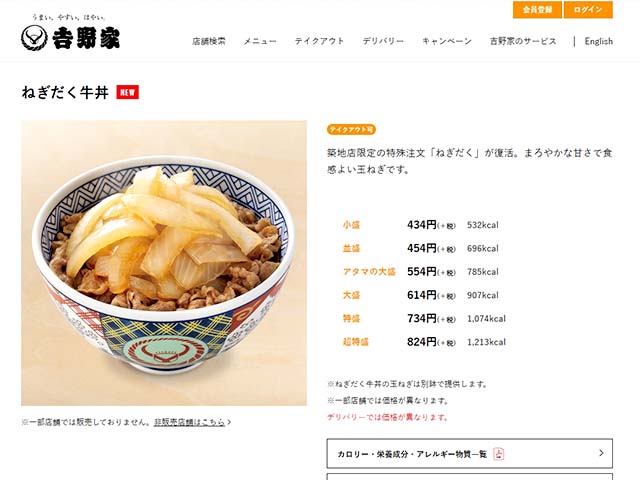This screenshot has height=480, width=640.
Task: Select キャンペーン in top navigation
Action: (x=447, y=41)
